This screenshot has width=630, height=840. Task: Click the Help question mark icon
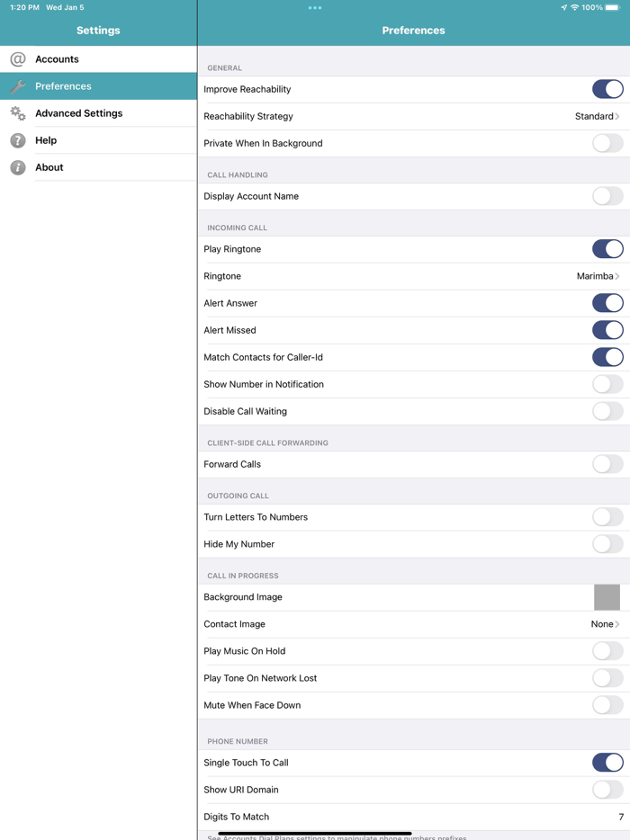(x=18, y=140)
